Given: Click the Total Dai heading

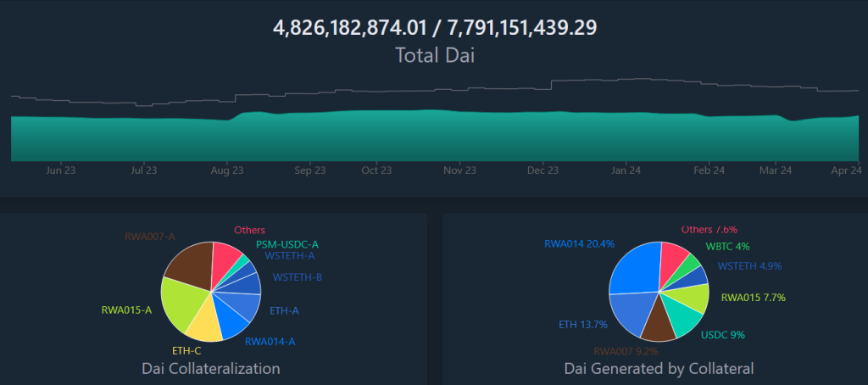Looking at the screenshot, I should 434,56.
